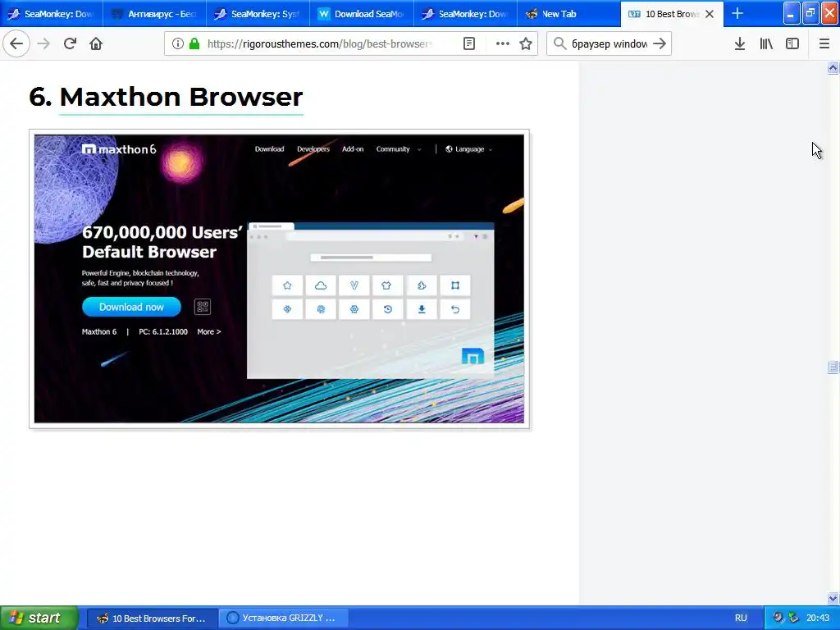The image size is (840, 630).
Task: Show site information icon in address bar
Action: coord(178,43)
